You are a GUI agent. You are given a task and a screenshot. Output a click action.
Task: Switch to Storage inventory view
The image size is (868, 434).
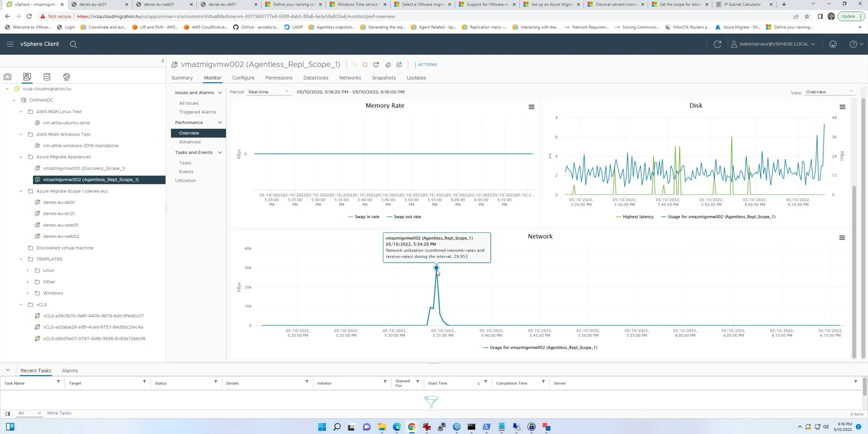click(47, 77)
